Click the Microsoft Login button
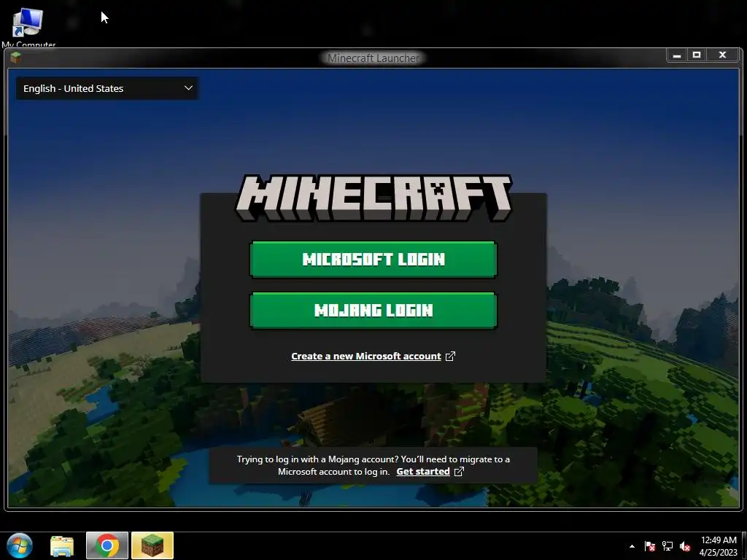Image resolution: width=747 pixels, height=560 pixels. [x=373, y=260]
